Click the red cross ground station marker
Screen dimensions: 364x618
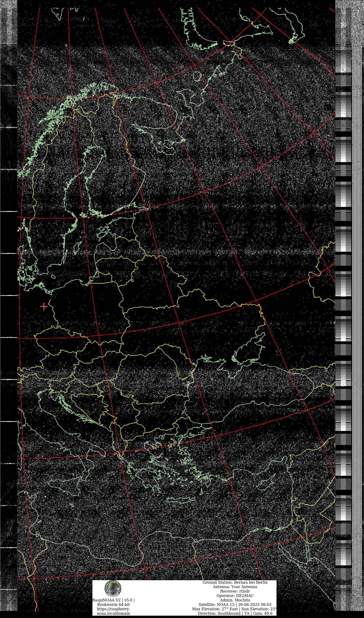tap(44, 306)
